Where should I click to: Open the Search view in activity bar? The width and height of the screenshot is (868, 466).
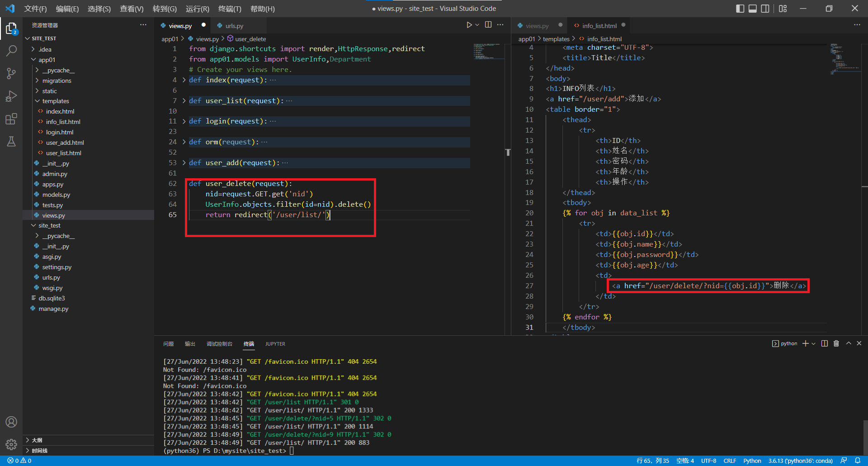coord(11,51)
